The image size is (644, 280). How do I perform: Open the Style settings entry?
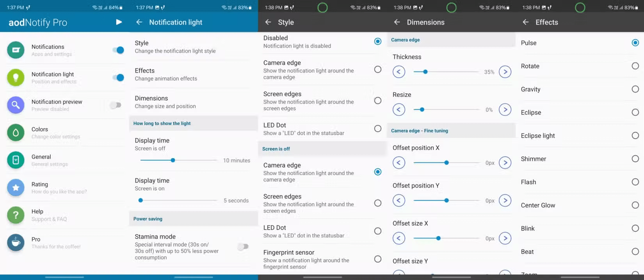point(175,46)
